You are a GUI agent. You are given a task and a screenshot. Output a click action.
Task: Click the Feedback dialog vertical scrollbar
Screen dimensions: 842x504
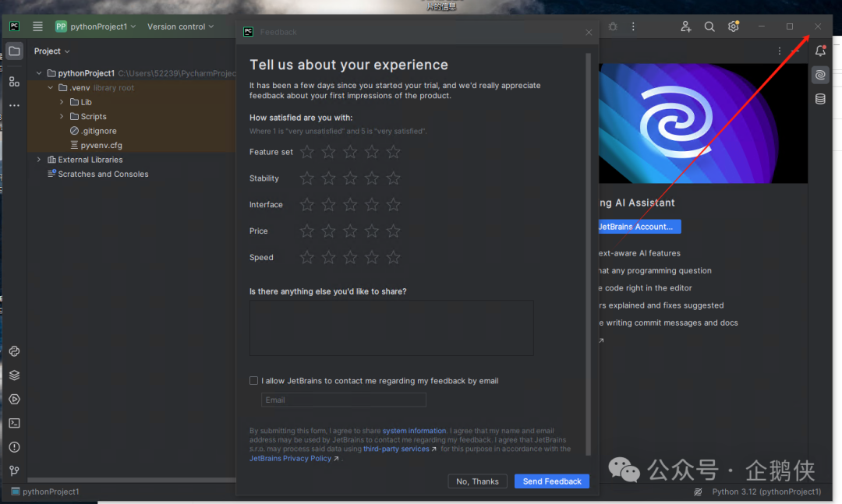click(x=588, y=254)
